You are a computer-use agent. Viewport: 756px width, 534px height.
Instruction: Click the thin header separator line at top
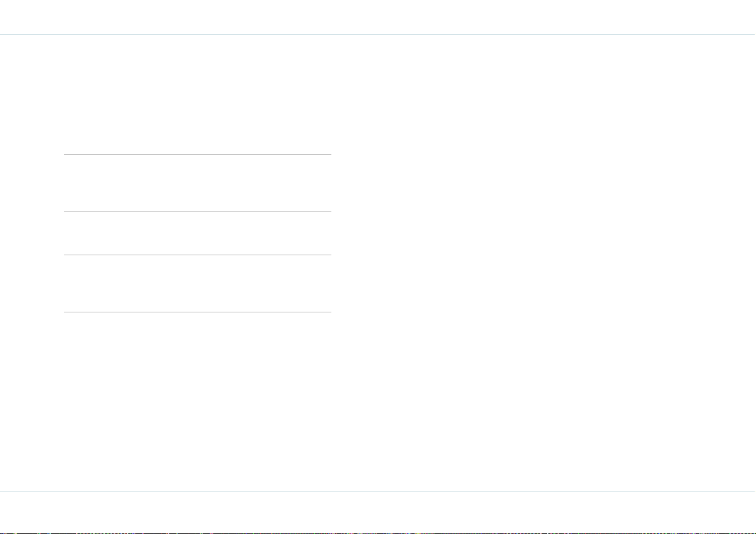tap(378, 35)
